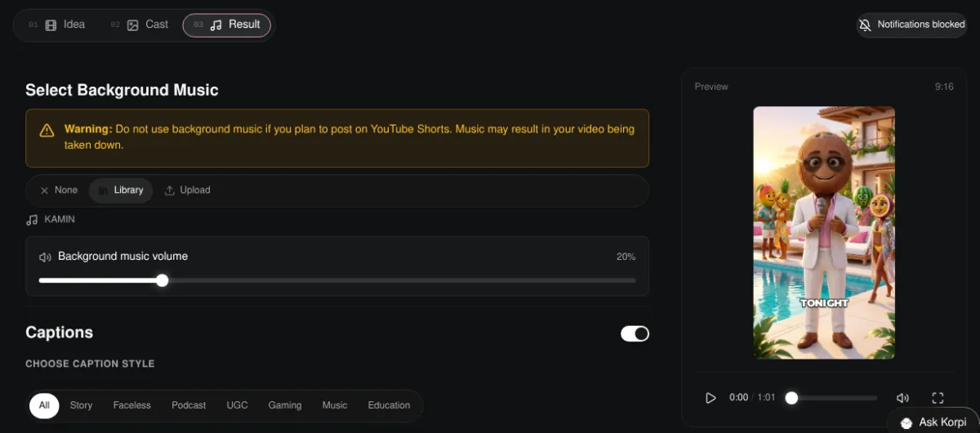Play the preview video

(710, 398)
